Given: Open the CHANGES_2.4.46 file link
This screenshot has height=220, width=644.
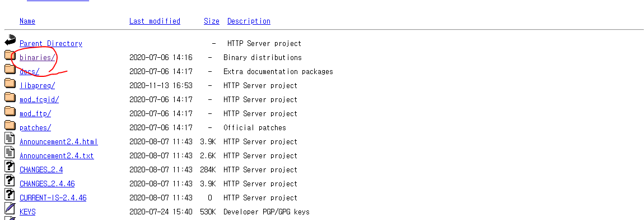Looking at the screenshot, I should [x=47, y=184].
